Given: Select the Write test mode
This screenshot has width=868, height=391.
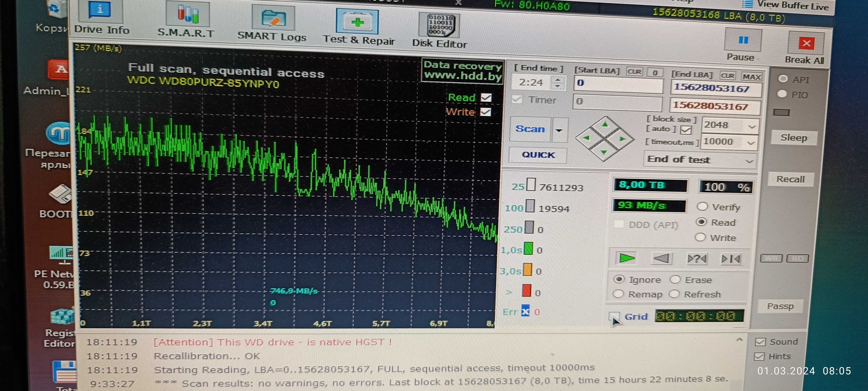Looking at the screenshot, I should 700,237.
